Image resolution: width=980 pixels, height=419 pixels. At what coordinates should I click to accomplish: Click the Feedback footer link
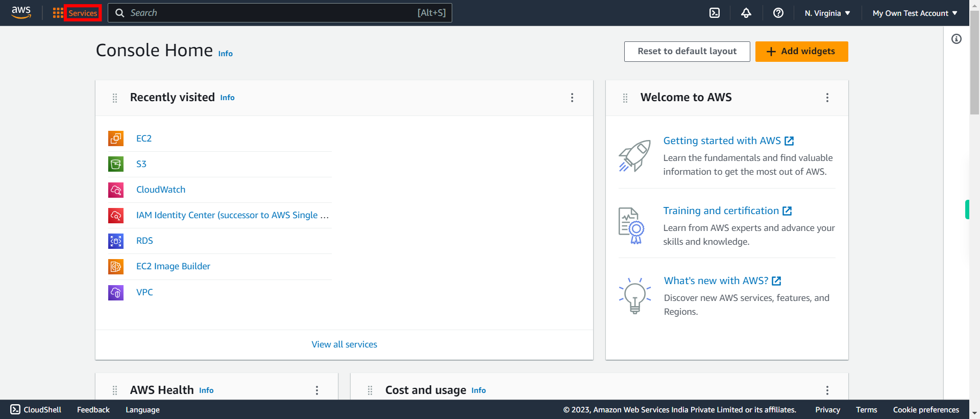[93, 410]
